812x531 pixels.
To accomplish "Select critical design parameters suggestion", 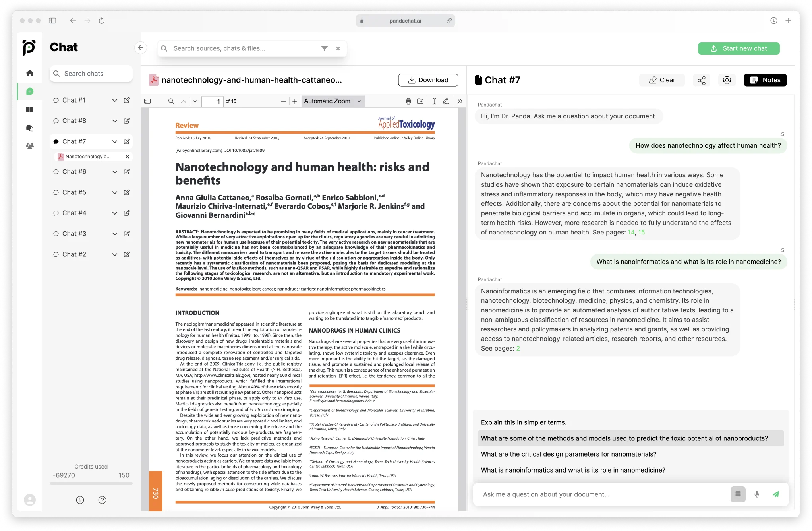I will click(631, 454).
